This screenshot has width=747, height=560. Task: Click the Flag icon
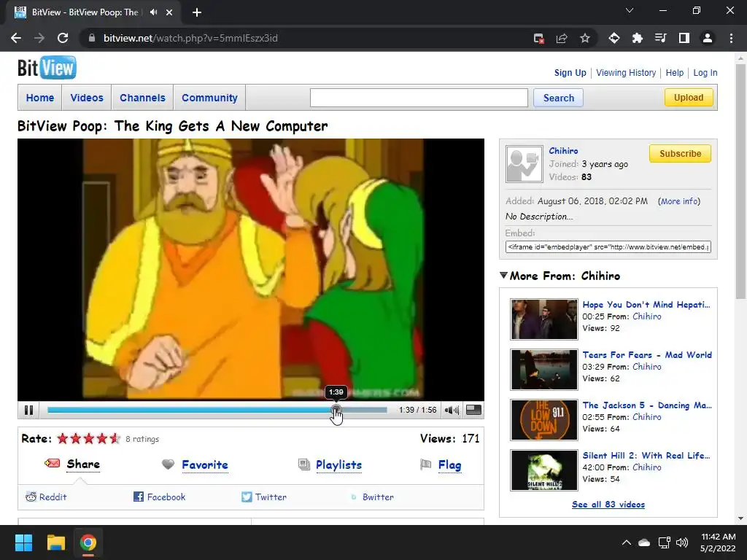click(426, 464)
